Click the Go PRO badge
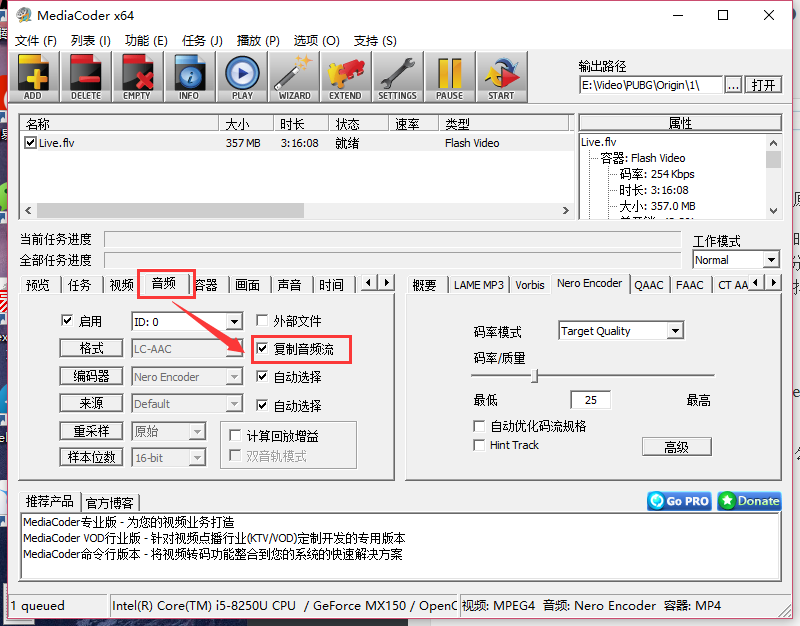This screenshot has height=626, width=800. [680, 501]
